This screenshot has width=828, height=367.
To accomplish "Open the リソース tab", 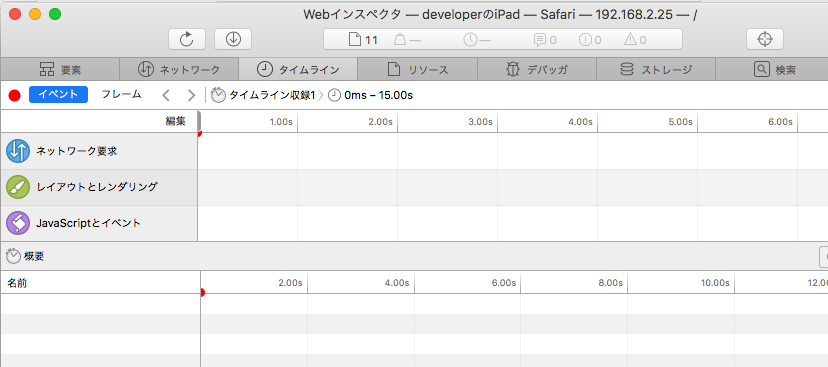I will tap(418, 69).
